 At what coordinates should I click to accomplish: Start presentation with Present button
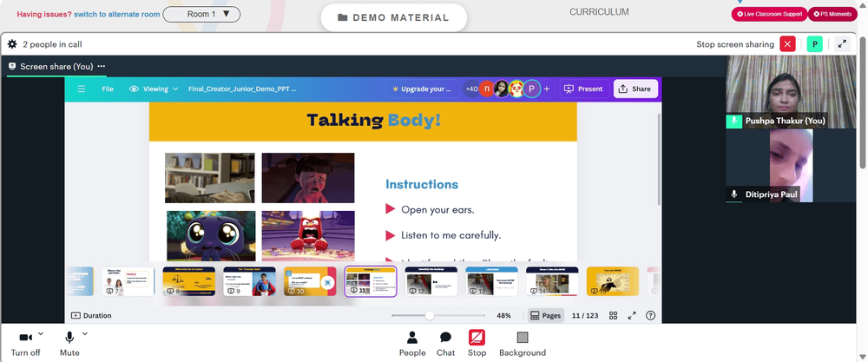[x=584, y=89]
